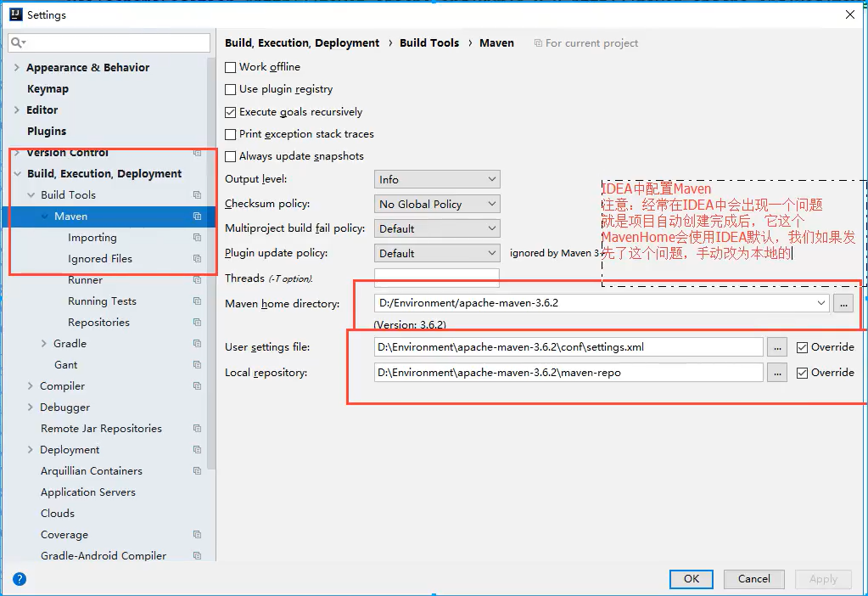This screenshot has height=596, width=868.
Task: Click Build, Execution, Deployment breadcrumb
Action: [x=302, y=42]
